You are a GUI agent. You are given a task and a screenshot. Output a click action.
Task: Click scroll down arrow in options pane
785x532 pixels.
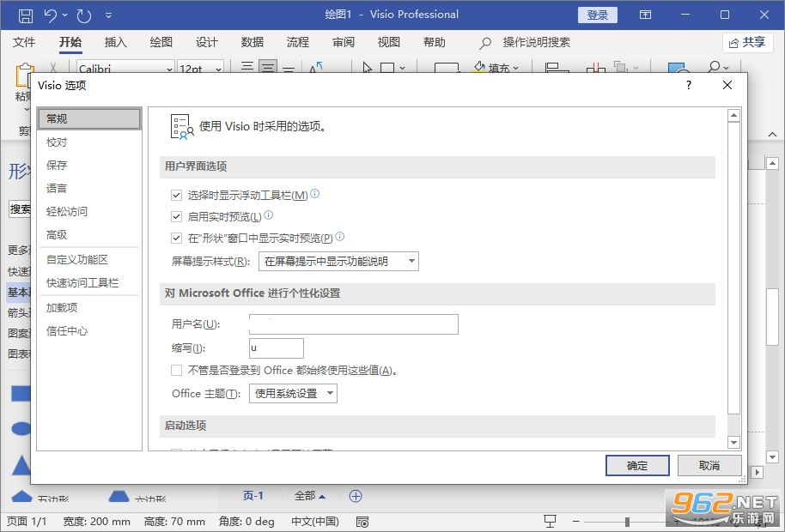[x=734, y=442]
